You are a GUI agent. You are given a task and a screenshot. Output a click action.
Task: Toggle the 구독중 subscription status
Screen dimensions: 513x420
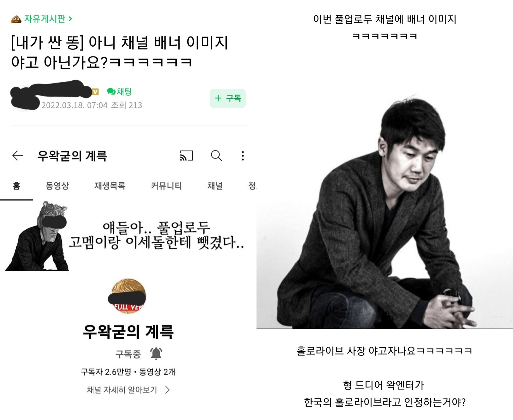[128, 354]
